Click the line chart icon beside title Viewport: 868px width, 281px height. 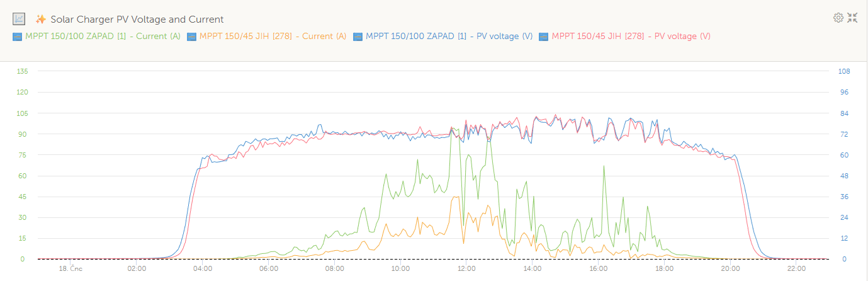click(19, 19)
